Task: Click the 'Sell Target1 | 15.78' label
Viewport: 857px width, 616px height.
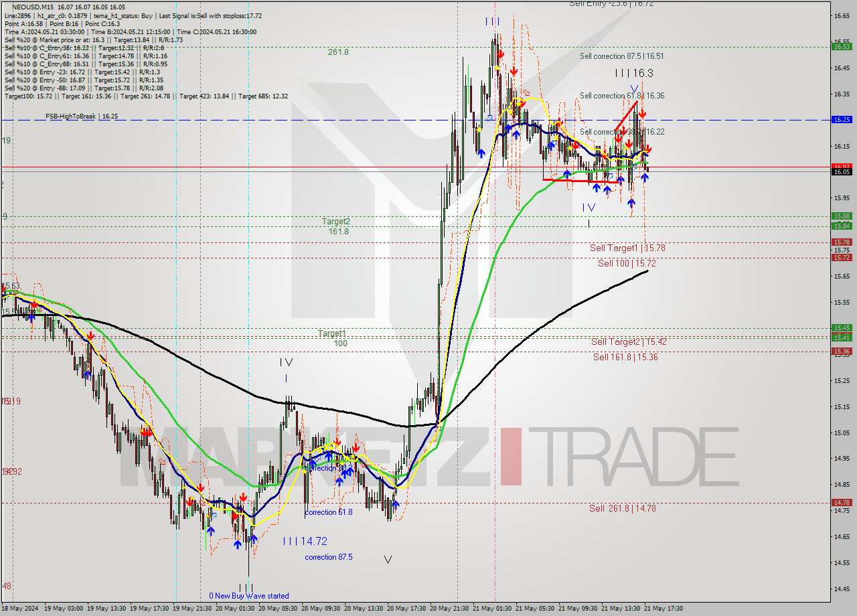Action: pyautogui.click(x=627, y=248)
